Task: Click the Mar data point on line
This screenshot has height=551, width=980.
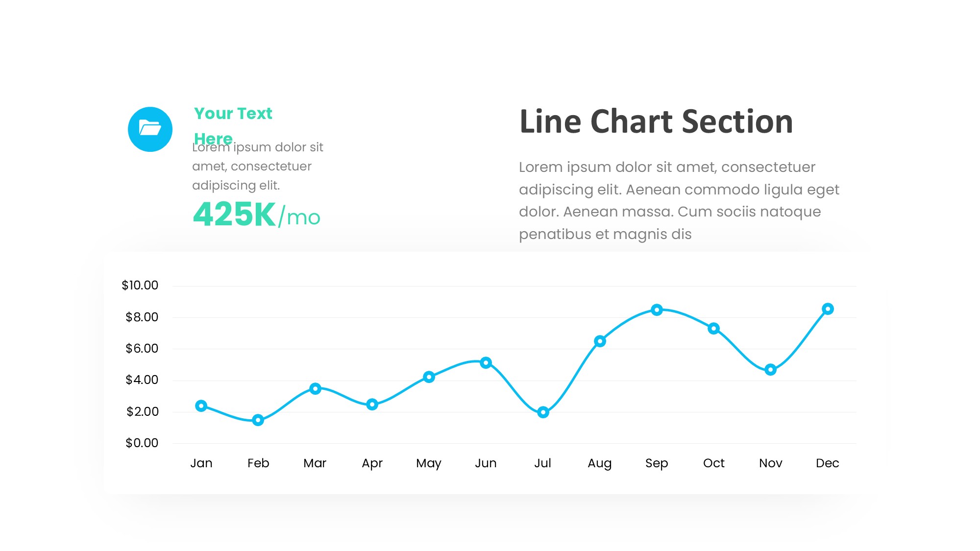Action: point(315,388)
